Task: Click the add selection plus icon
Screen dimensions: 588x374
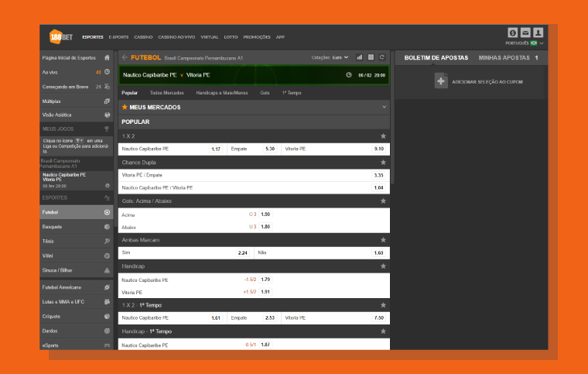Action: click(x=441, y=81)
